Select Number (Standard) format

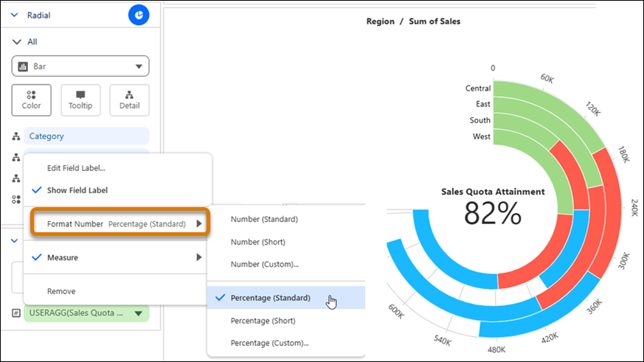[264, 219]
